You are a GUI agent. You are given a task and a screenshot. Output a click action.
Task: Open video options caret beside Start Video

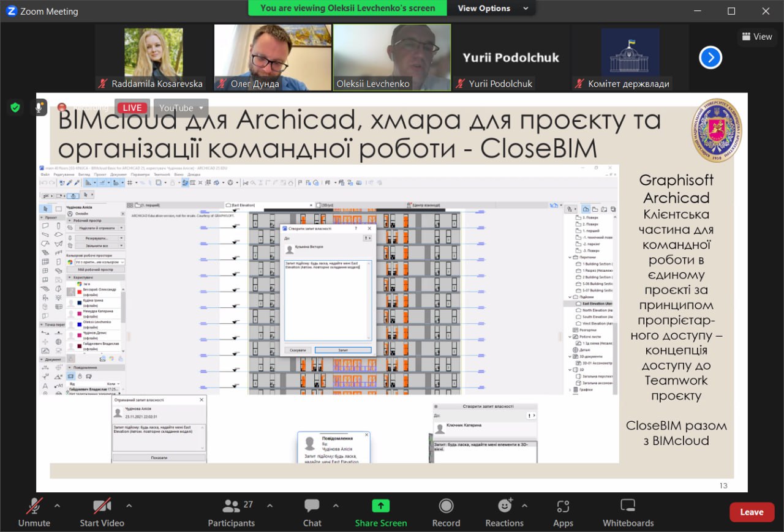(x=129, y=506)
